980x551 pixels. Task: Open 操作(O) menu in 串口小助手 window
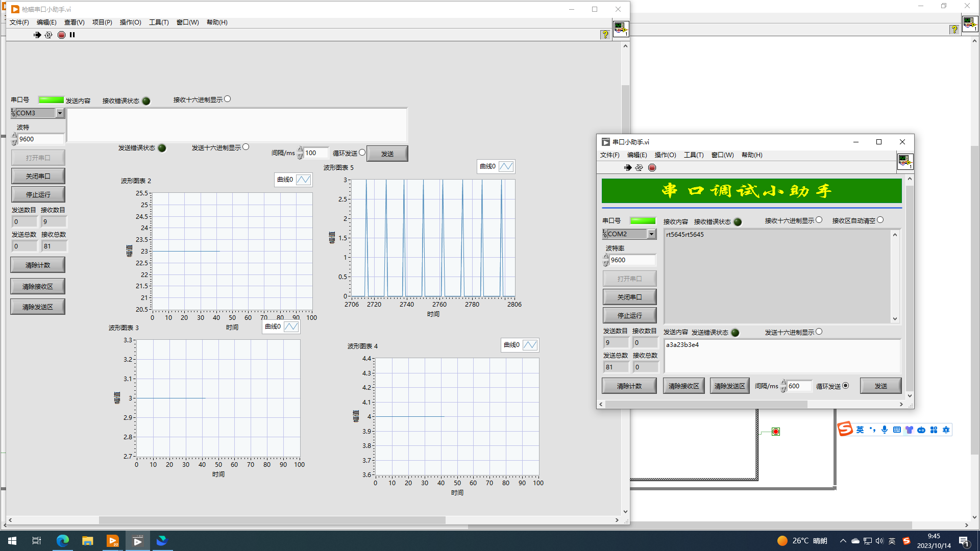pyautogui.click(x=665, y=155)
